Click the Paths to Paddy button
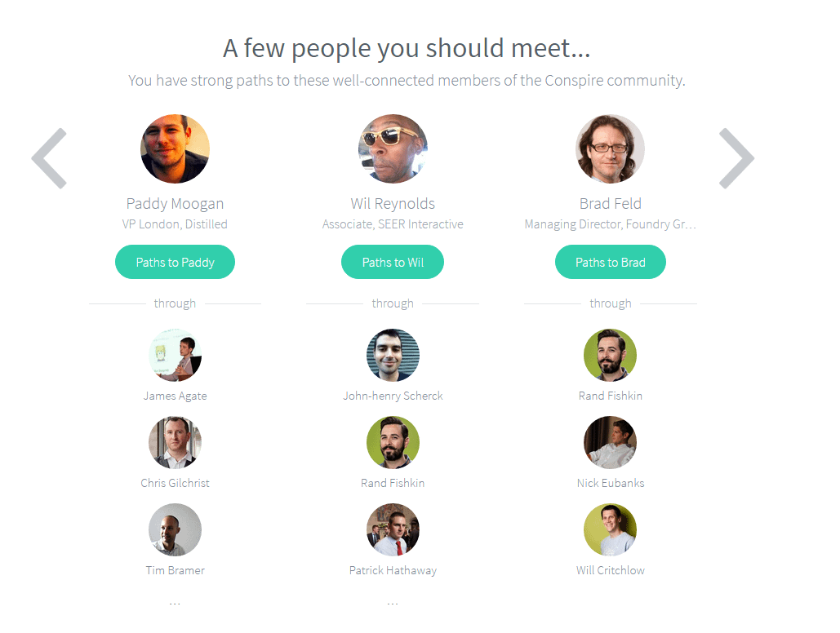 (x=175, y=262)
